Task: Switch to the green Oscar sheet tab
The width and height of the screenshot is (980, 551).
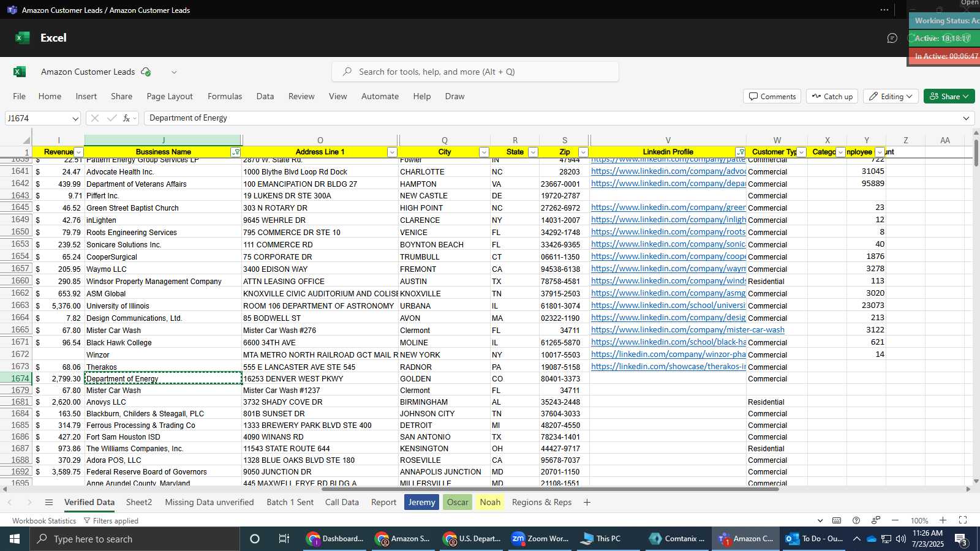Action: click(x=458, y=503)
